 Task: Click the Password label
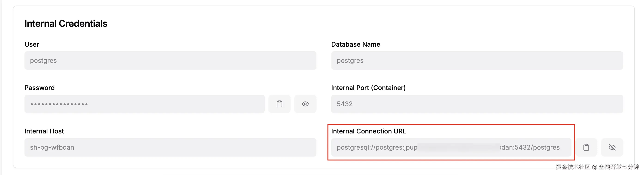coord(39,88)
